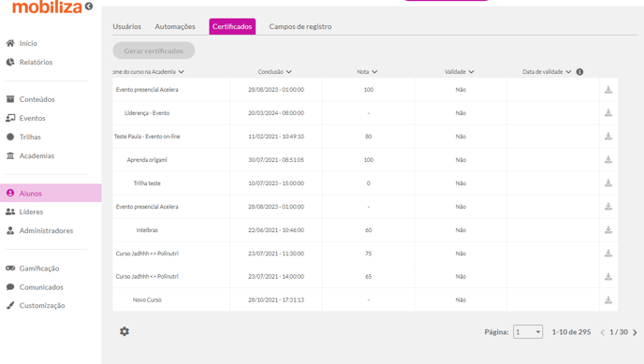Open Conteúdos menu link
644x364 pixels.
click(37, 99)
